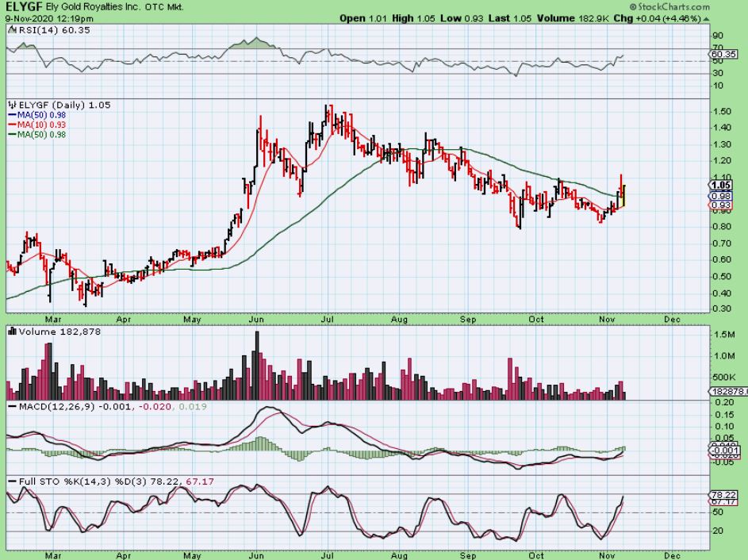Click the blue MA(50) 0.98 legend entry
The height and width of the screenshot is (560, 748).
(37, 115)
